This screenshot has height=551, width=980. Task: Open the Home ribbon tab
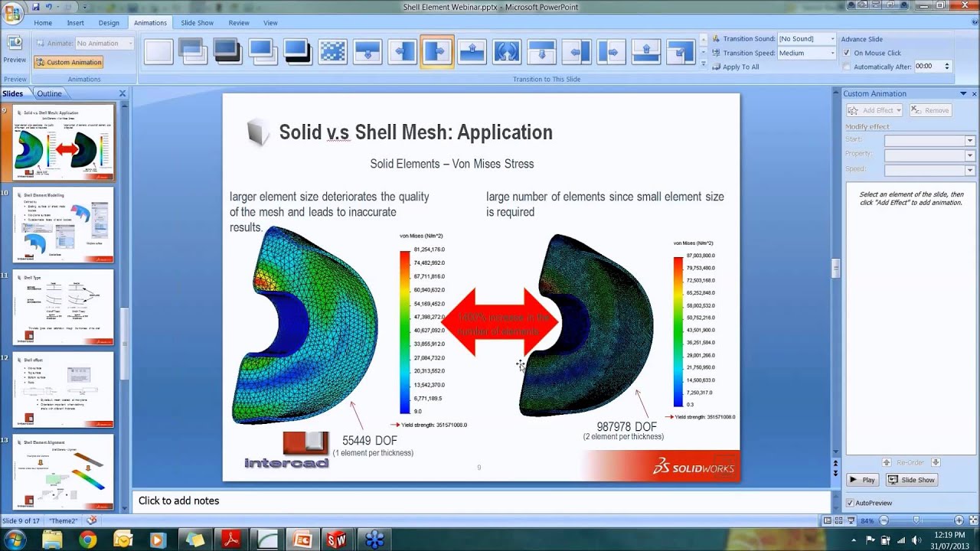click(x=43, y=23)
